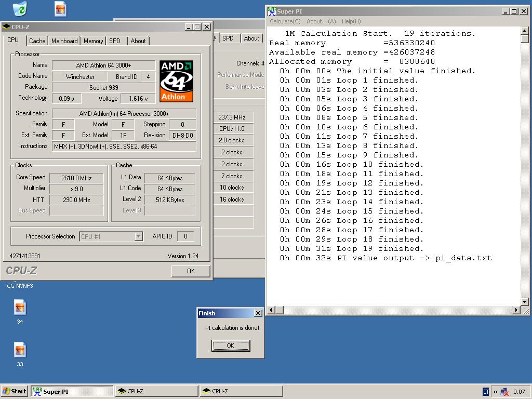This screenshot has height=399, width=532.
Task: Activate Super PI taskbar button
Action: pyautogui.click(x=72, y=391)
